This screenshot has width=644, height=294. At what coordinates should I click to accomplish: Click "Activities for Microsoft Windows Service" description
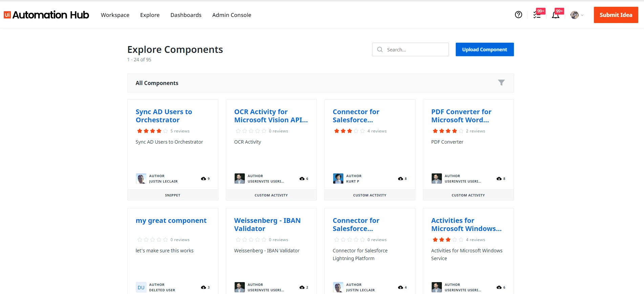tap(467, 254)
